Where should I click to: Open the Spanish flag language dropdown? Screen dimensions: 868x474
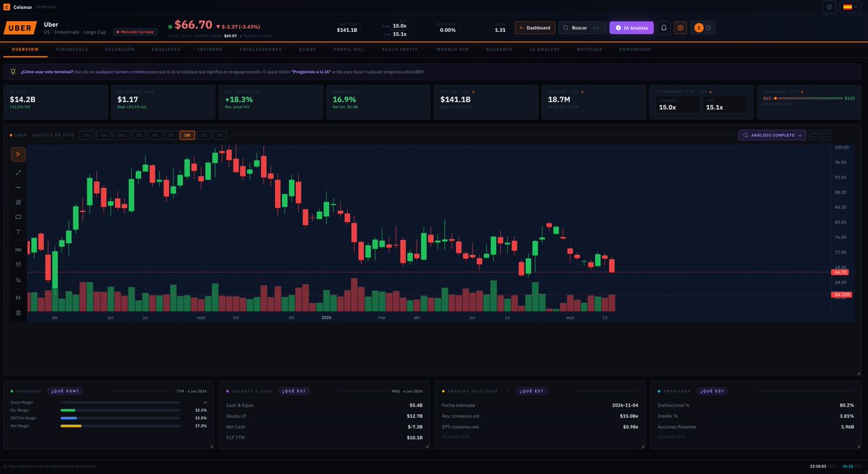850,7
